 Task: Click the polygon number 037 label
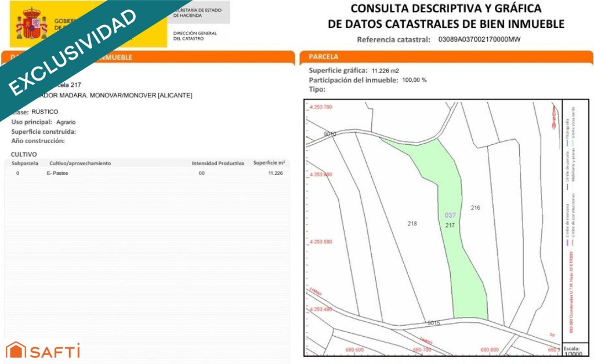[450, 216]
